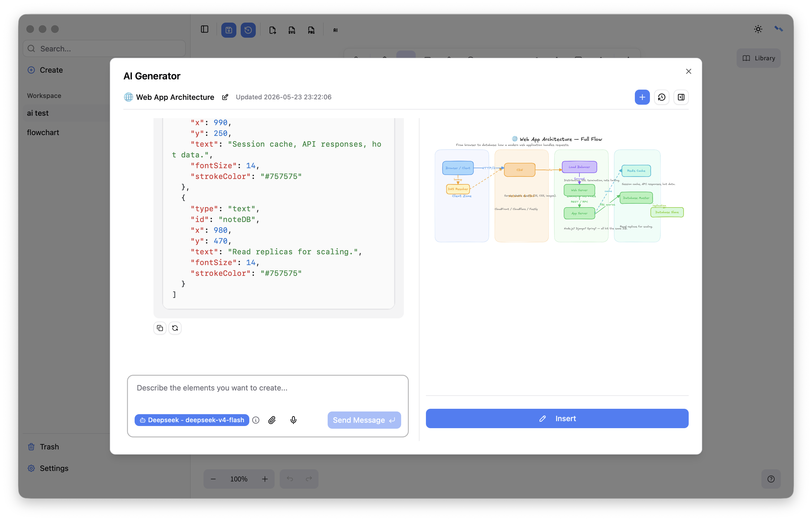Click the Updated 2026-05-23 timestamp
812x521 pixels.
283,97
